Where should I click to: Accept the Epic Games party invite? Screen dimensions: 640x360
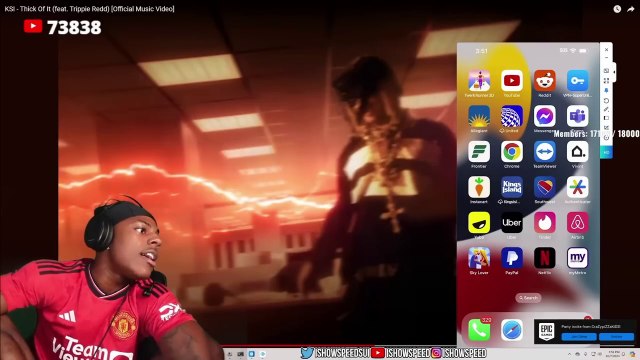579,337
